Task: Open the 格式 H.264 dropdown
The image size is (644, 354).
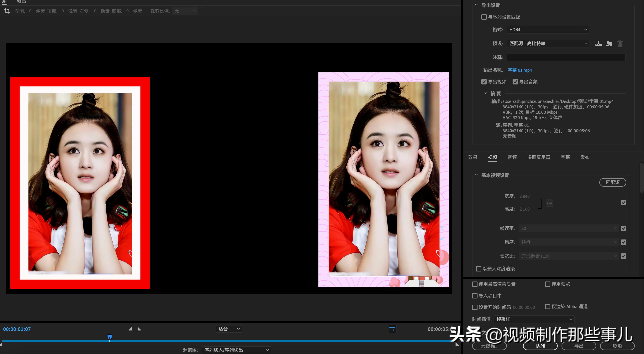Action: [547, 29]
